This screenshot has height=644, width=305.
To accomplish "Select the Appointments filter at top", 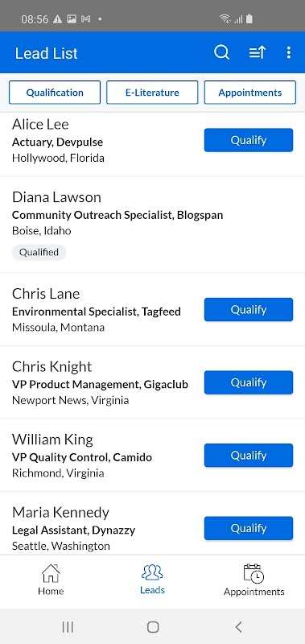I will (250, 93).
